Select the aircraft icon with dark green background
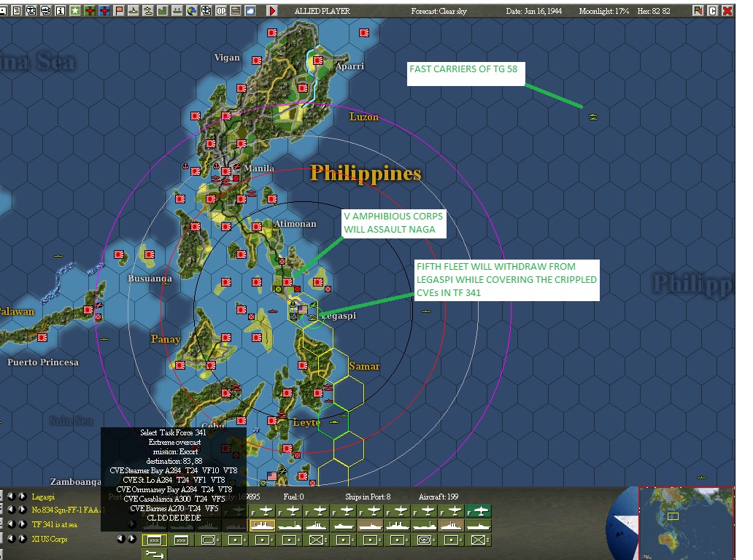This screenshot has width=753, height=560. click(479, 511)
